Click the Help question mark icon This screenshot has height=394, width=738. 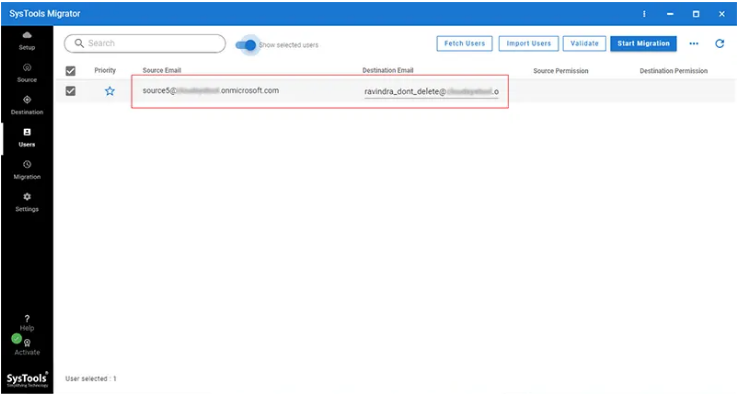pyautogui.click(x=27, y=319)
